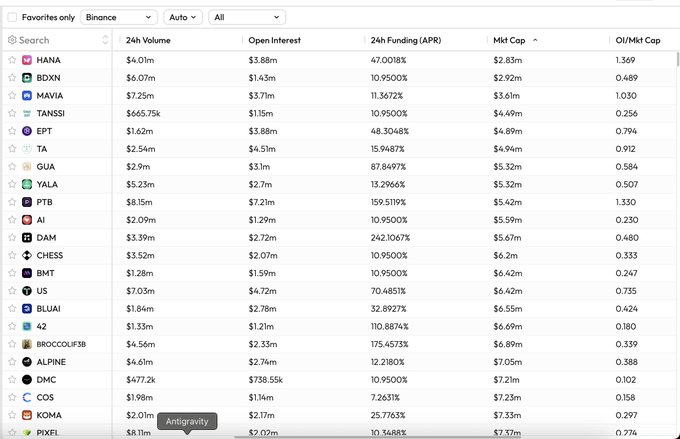Focus the Search input field

click(x=58, y=40)
